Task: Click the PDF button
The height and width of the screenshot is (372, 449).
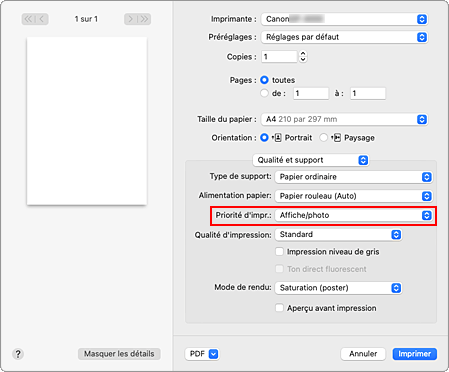Action: click(x=202, y=354)
